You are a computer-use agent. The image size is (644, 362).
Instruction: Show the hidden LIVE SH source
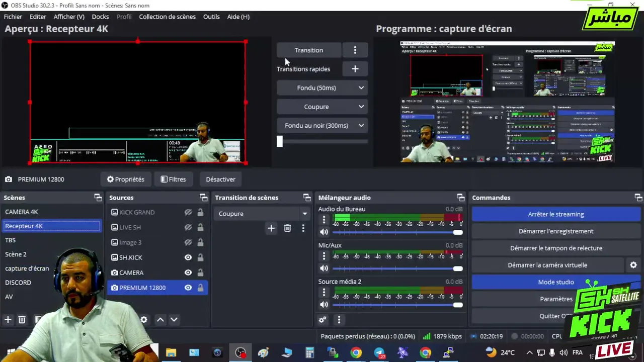click(188, 228)
